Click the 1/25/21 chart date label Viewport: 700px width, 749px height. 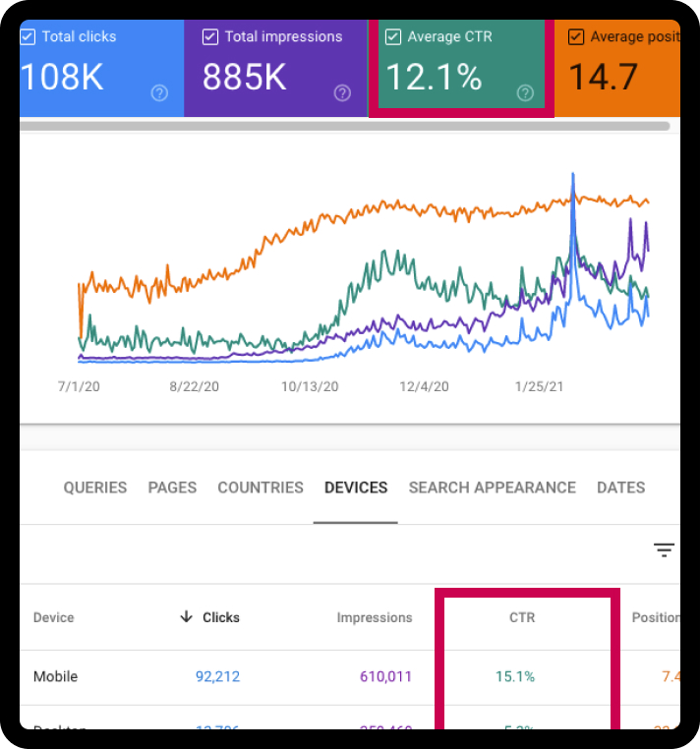(x=539, y=386)
